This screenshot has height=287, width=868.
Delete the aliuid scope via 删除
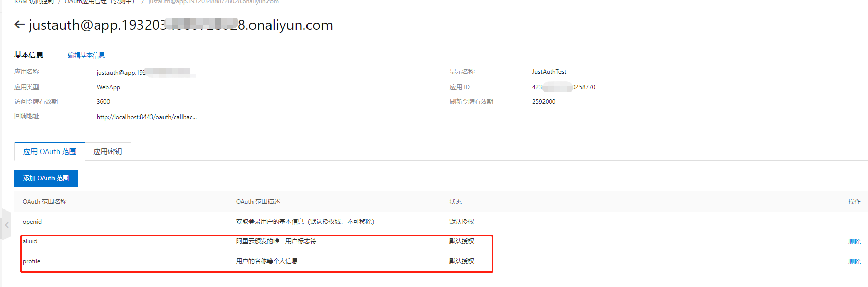[x=854, y=241]
